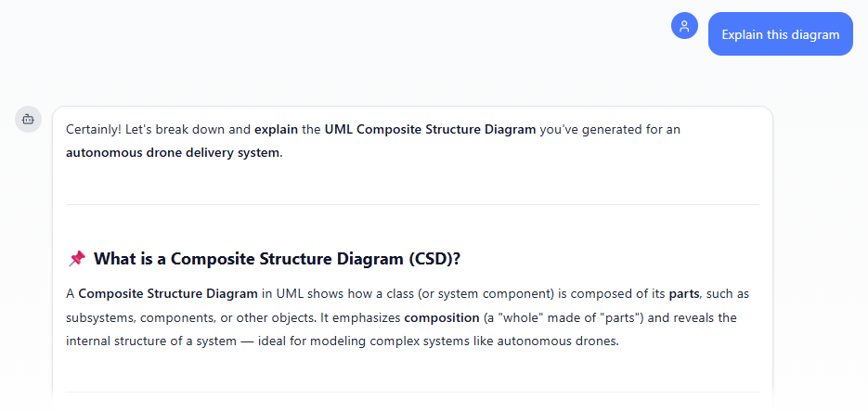Click bold "autonomous drone delivery system" text
Image resolution: width=868 pixels, height=412 pixels.
click(x=172, y=152)
